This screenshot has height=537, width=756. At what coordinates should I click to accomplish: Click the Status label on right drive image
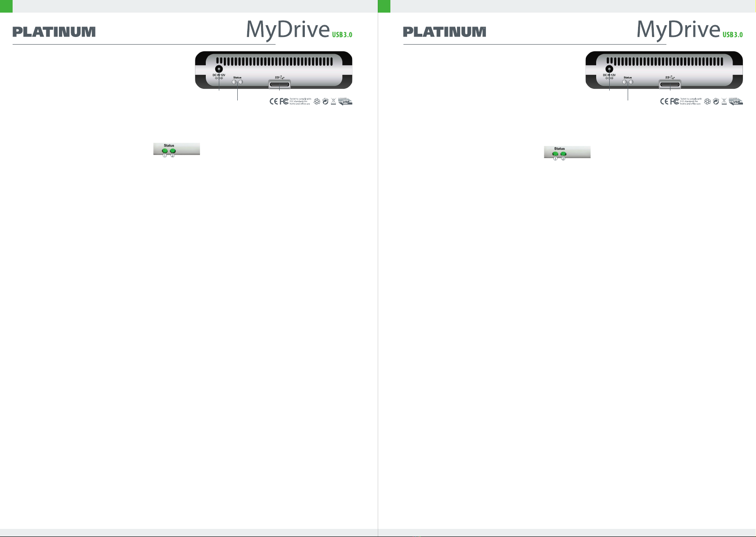tap(628, 77)
